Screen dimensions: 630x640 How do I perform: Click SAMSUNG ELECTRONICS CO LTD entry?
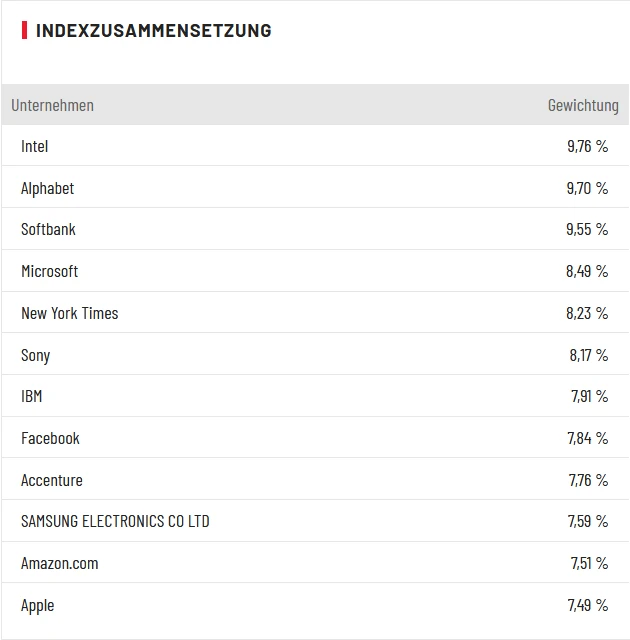115,521
